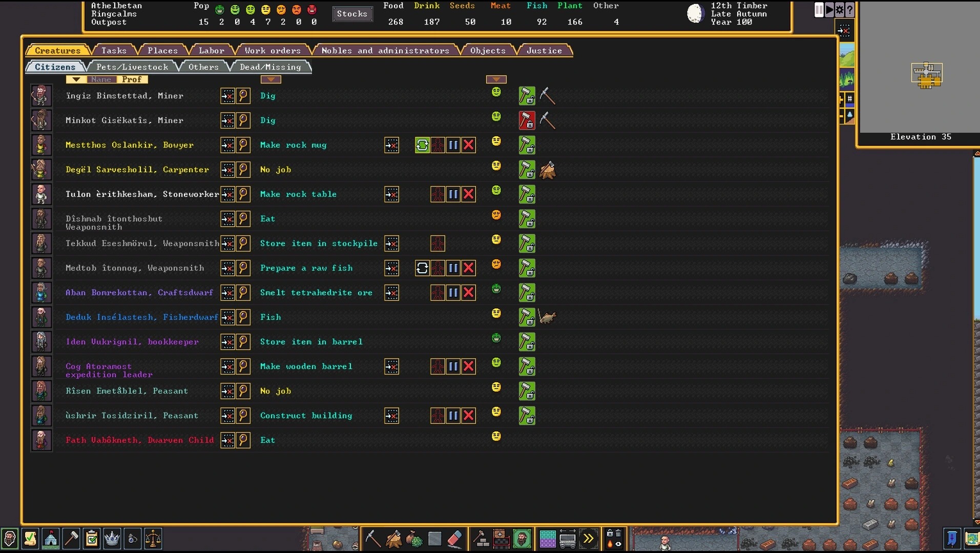Open sort dropdown above the mood column

[496, 79]
